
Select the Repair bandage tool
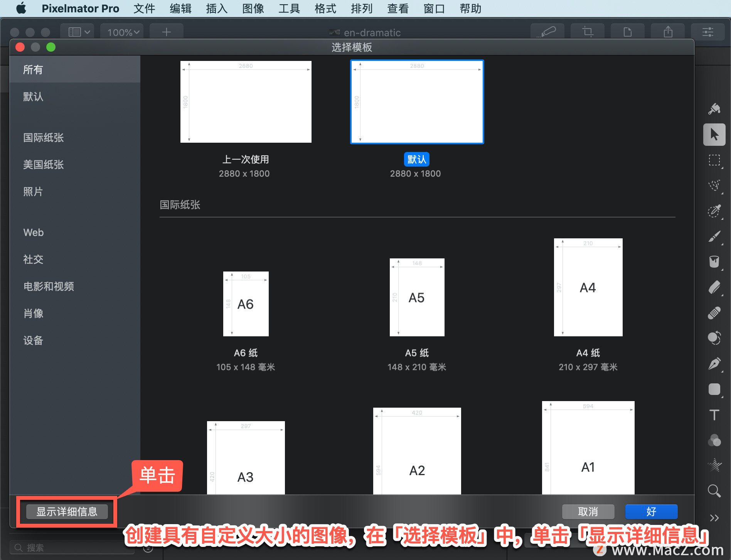[x=714, y=313]
